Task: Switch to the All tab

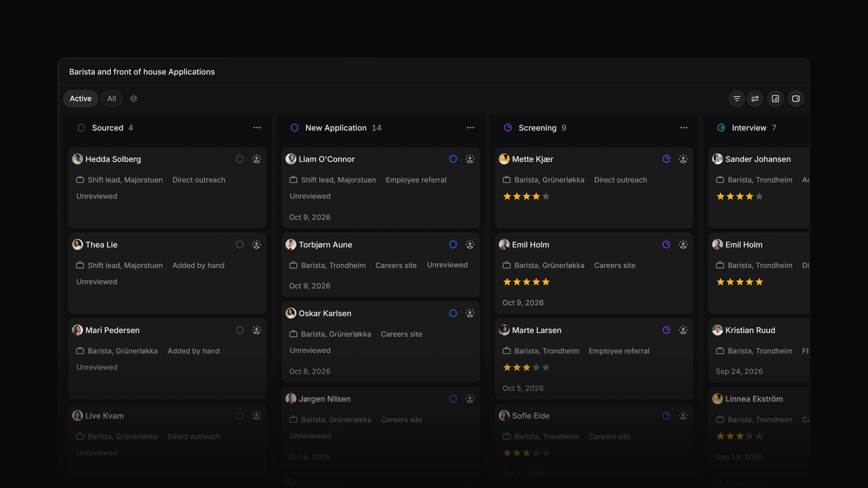Action: pyautogui.click(x=111, y=99)
